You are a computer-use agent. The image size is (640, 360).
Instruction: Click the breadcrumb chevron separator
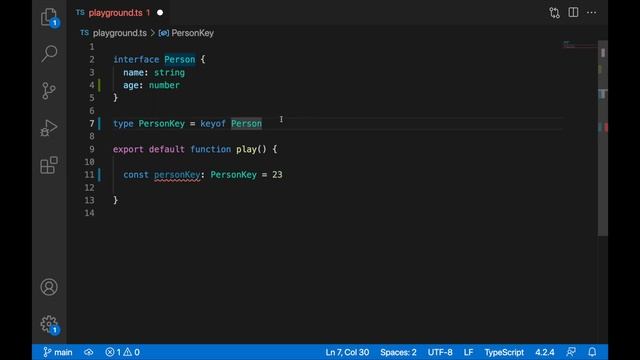153,33
